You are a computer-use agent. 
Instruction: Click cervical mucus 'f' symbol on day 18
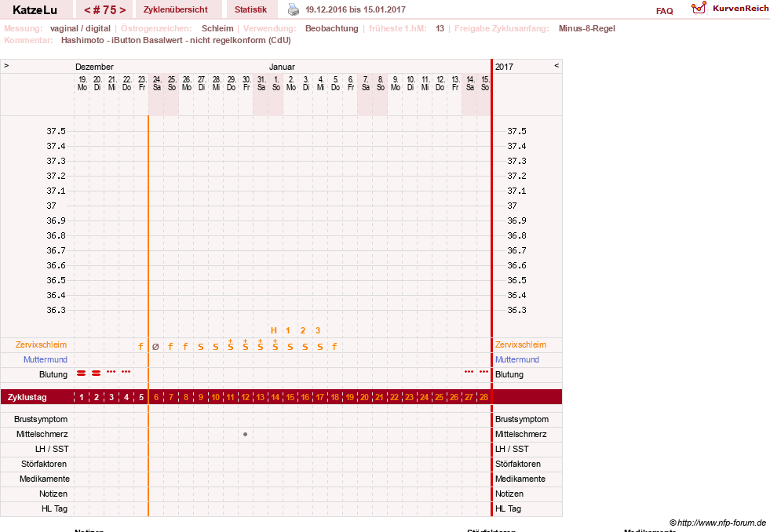334,347
